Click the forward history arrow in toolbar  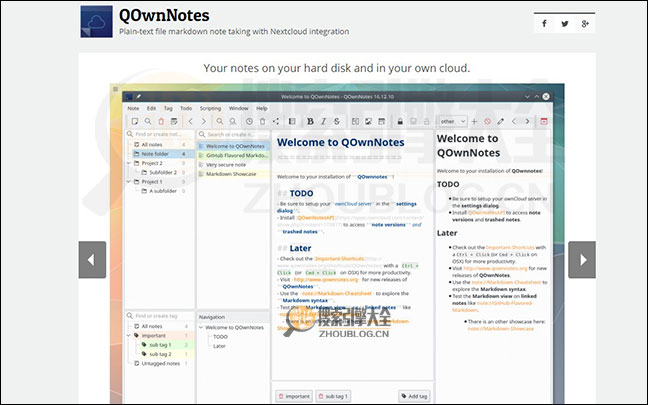coord(203,121)
